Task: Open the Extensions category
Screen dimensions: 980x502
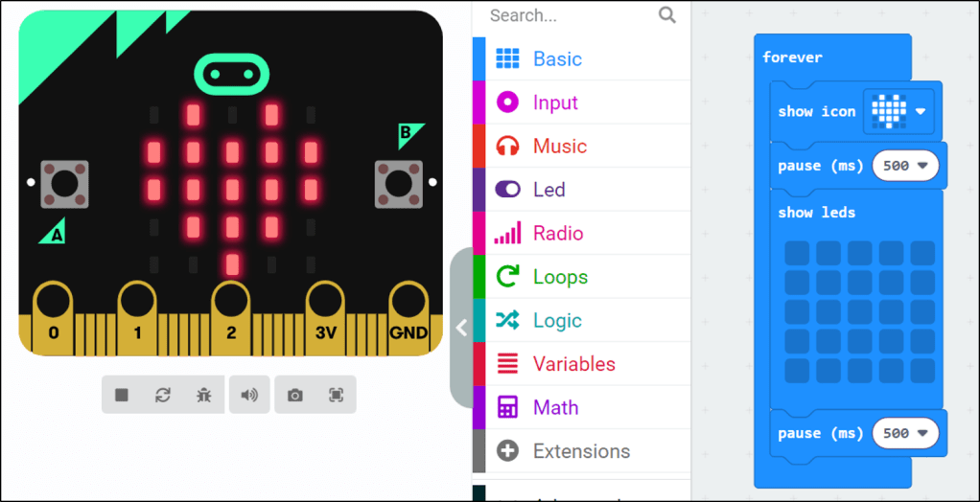Action: pyautogui.click(x=581, y=451)
